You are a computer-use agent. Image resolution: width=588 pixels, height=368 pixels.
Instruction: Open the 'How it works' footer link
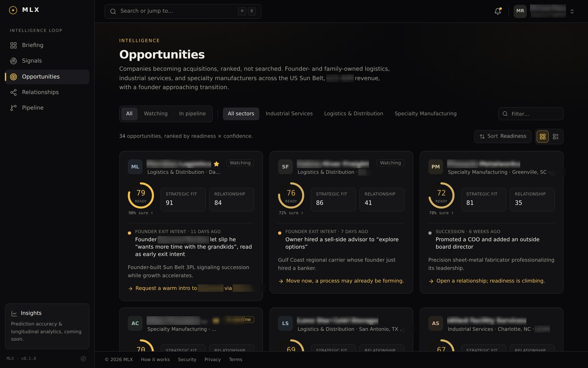tap(155, 360)
